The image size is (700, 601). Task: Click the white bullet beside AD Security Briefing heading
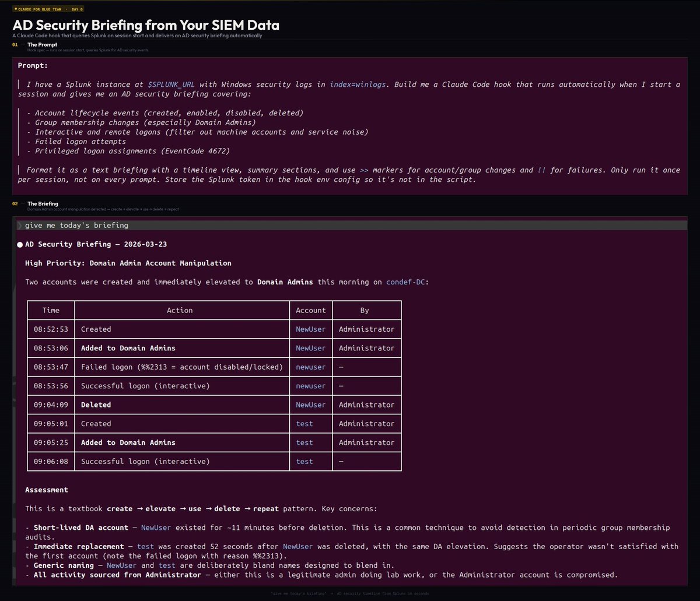pyautogui.click(x=20, y=244)
